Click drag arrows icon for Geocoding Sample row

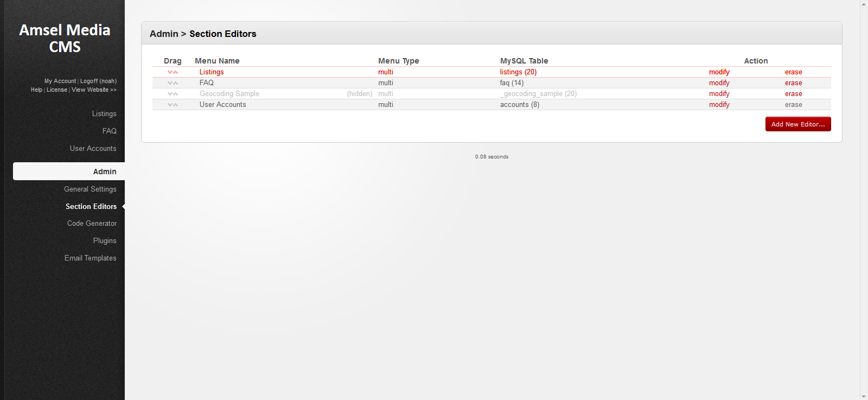pos(173,94)
